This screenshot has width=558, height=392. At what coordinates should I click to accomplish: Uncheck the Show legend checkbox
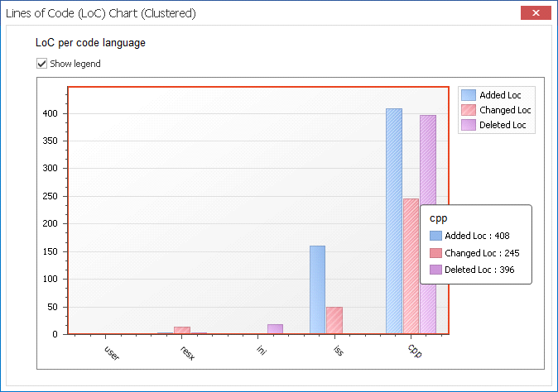41,64
